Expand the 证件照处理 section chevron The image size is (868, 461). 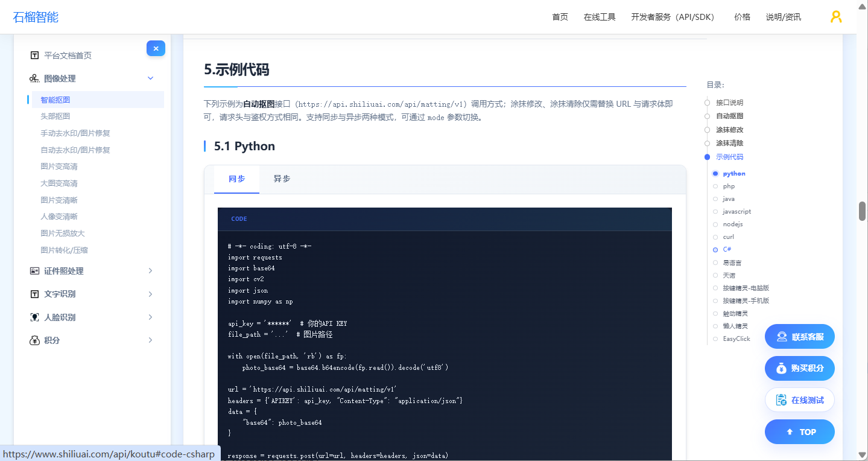(151, 271)
